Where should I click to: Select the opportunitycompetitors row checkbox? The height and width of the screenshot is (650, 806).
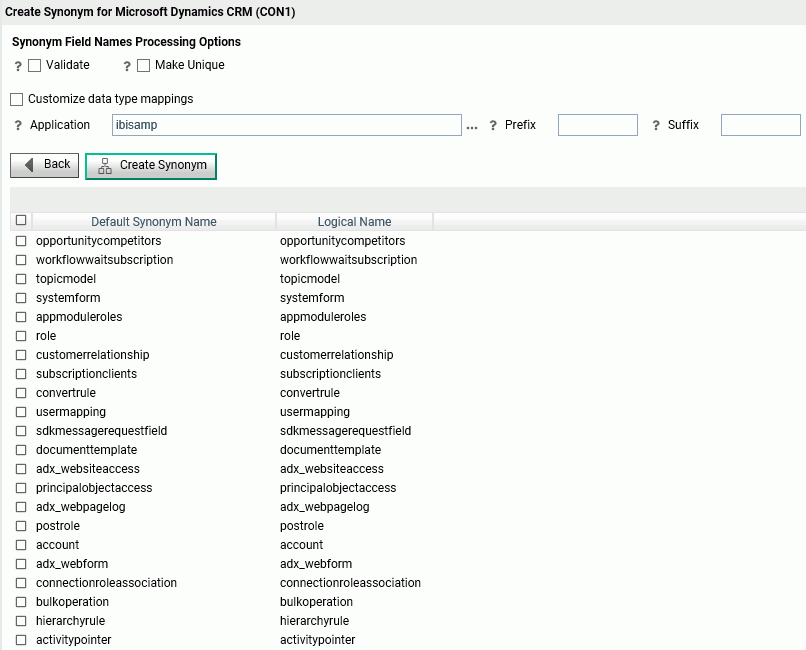21,241
